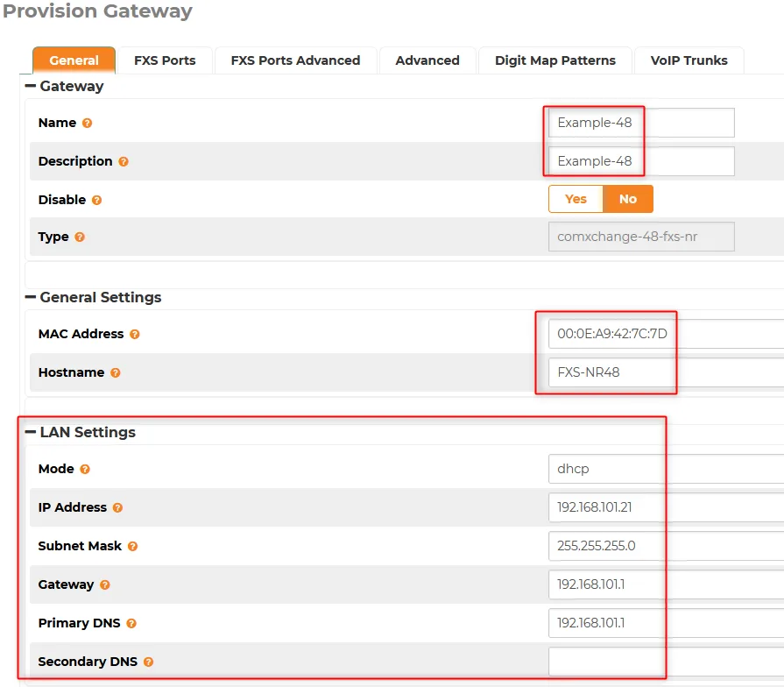Viewport: 784px width, 687px height.
Task: Click the Type field comxchange-48-fxs-nr
Action: (641, 237)
